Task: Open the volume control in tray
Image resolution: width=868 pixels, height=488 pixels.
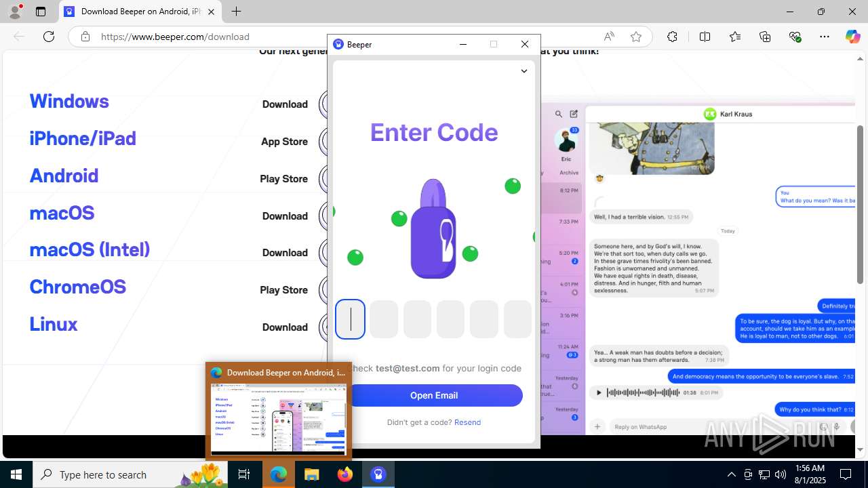Action: click(781, 474)
